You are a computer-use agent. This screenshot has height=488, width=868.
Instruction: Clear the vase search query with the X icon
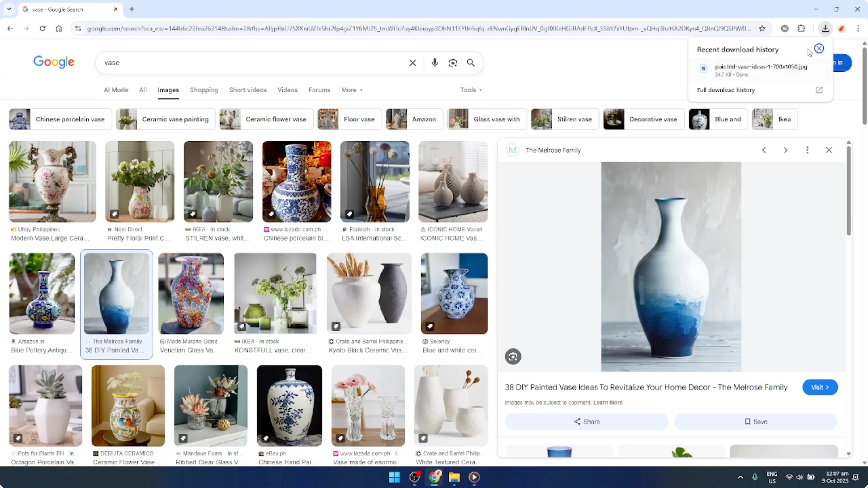click(x=413, y=63)
